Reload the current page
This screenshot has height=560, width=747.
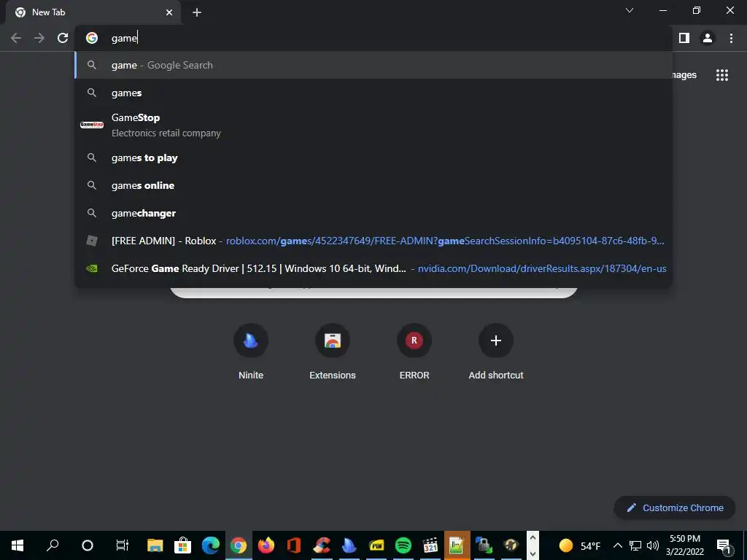[63, 38]
